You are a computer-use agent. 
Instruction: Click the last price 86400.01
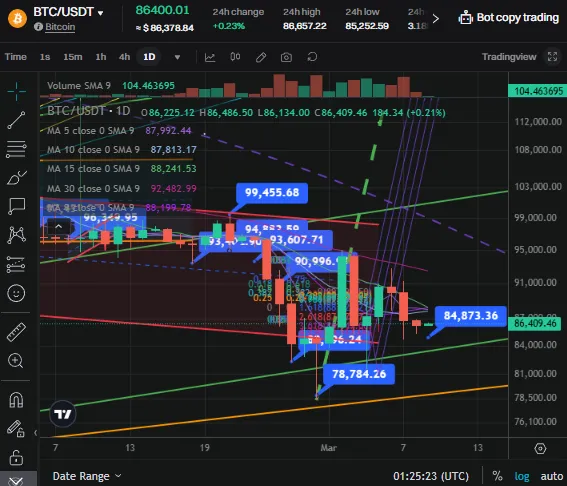pyautogui.click(x=162, y=10)
